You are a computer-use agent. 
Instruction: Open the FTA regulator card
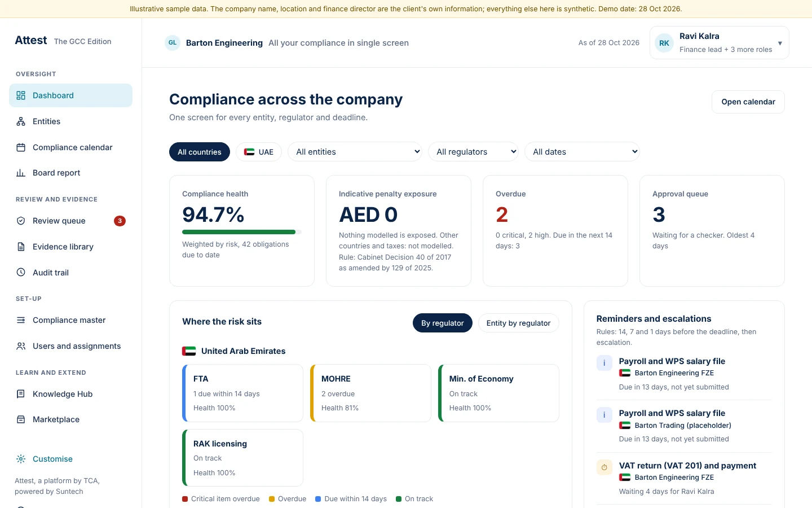(242, 393)
